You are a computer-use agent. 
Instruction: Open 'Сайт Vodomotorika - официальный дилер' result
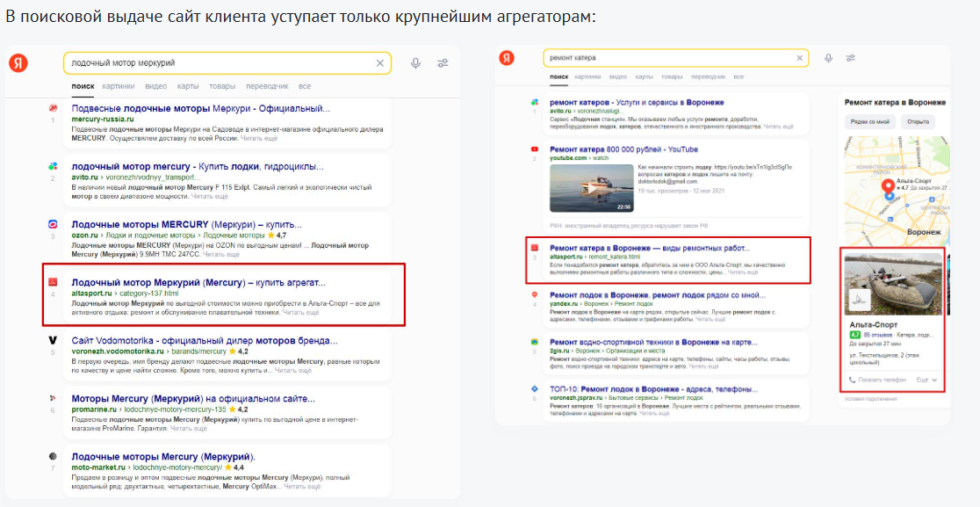click(x=205, y=341)
